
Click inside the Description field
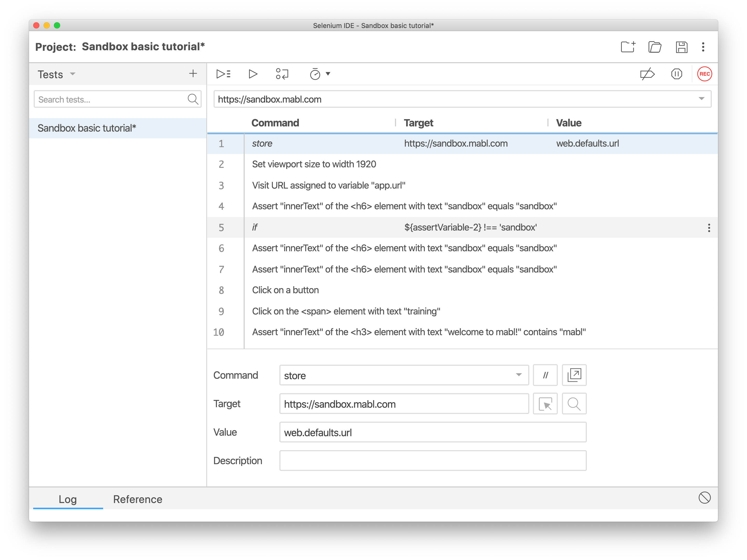click(x=433, y=461)
